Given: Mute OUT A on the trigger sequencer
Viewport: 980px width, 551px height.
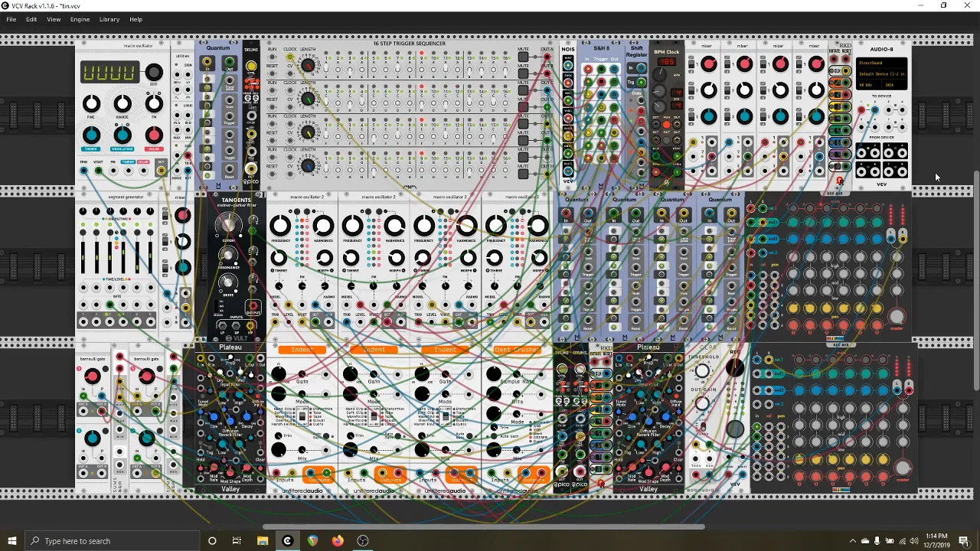Looking at the screenshot, I should pyautogui.click(x=523, y=57).
